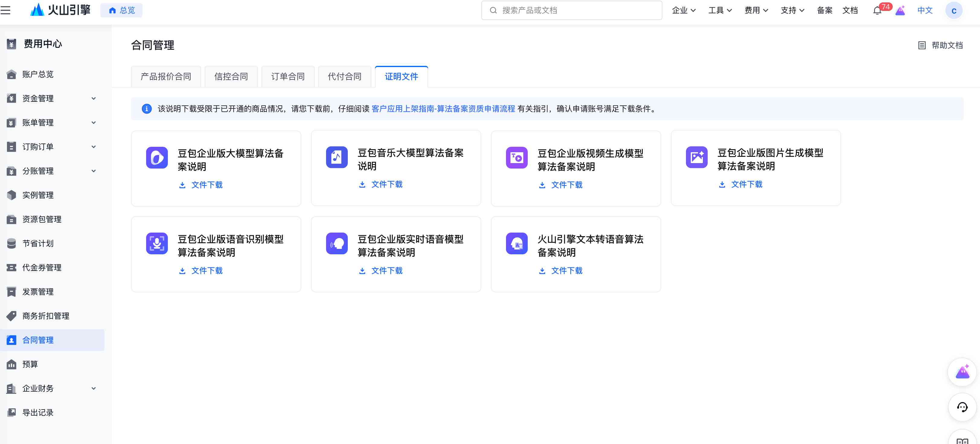Download file for 豆包企业版语音识别模型

point(200,271)
